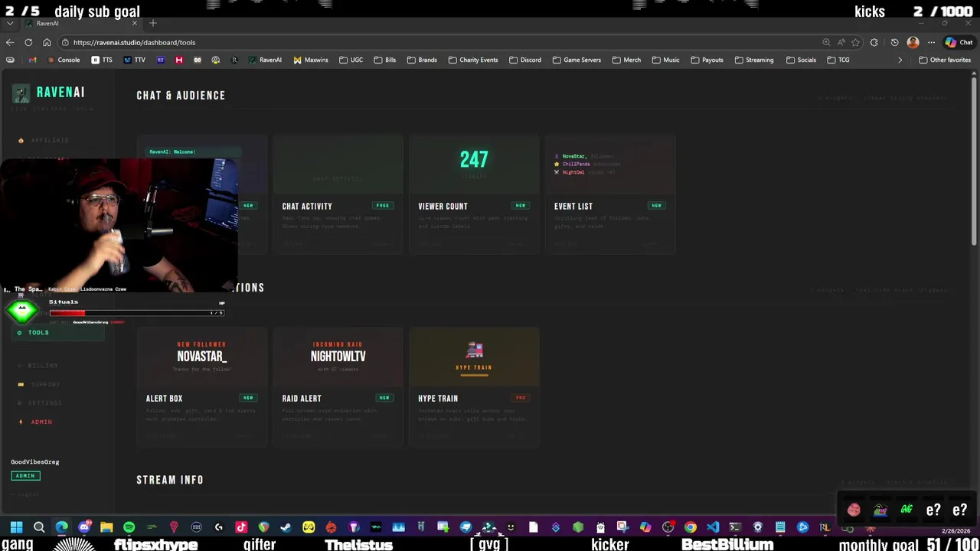Open the TTS bookmark

pyautogui.click(x=102, y=60)
